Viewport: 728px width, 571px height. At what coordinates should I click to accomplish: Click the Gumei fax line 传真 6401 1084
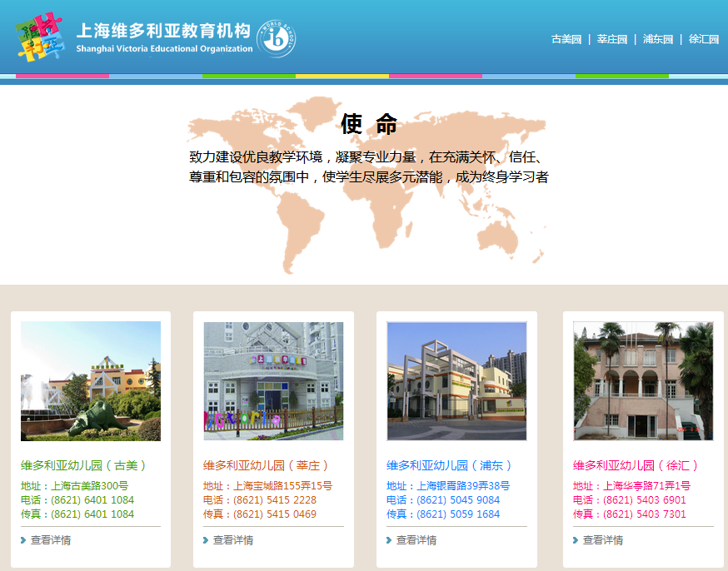[x=77, y=514]
